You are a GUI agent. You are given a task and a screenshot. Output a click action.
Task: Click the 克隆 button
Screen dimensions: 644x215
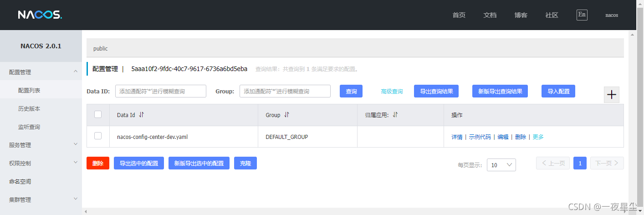pos(245,163)
